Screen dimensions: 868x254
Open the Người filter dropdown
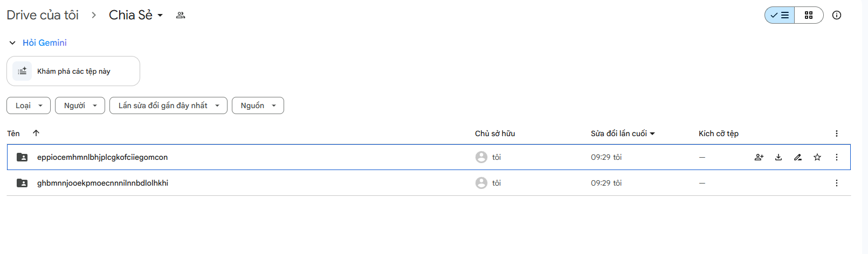(x=80, y=105)
